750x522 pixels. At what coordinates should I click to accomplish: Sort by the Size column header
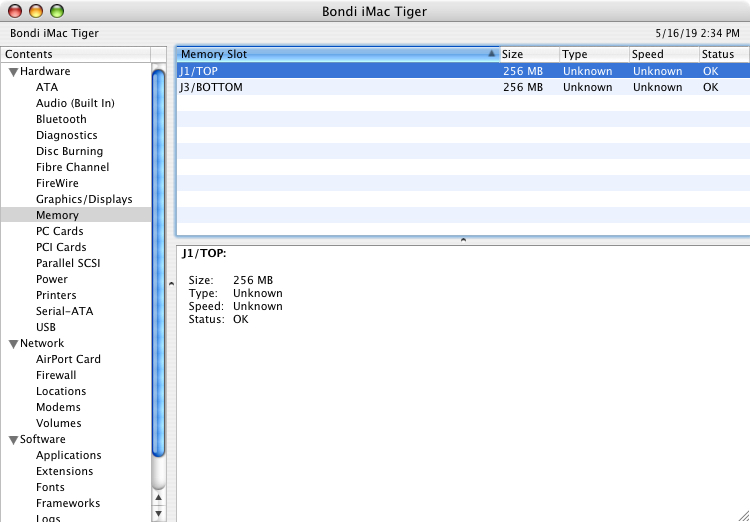tap(529, 55)
